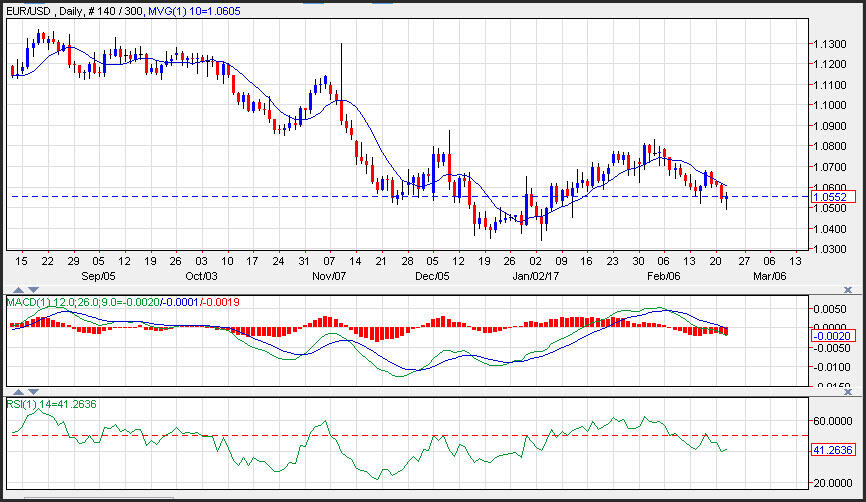Click the Oct/03 date label
Viewport: 866px width, 502px height.
tap(201, 274)
